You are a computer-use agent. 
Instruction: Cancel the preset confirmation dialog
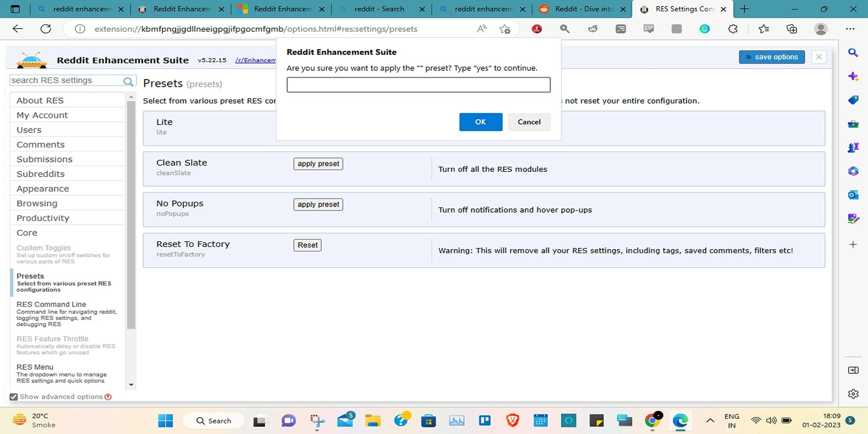(529, 122)
